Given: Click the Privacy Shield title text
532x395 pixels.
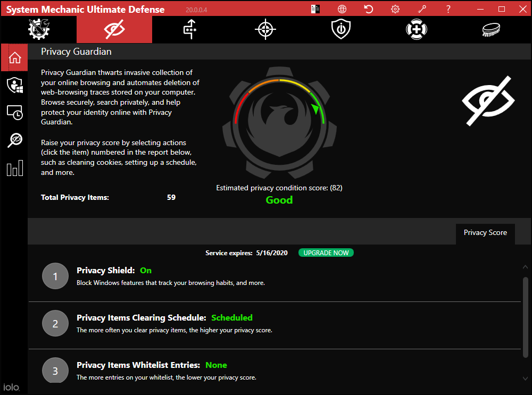Looking at the screenshot, I should [106, 271].
